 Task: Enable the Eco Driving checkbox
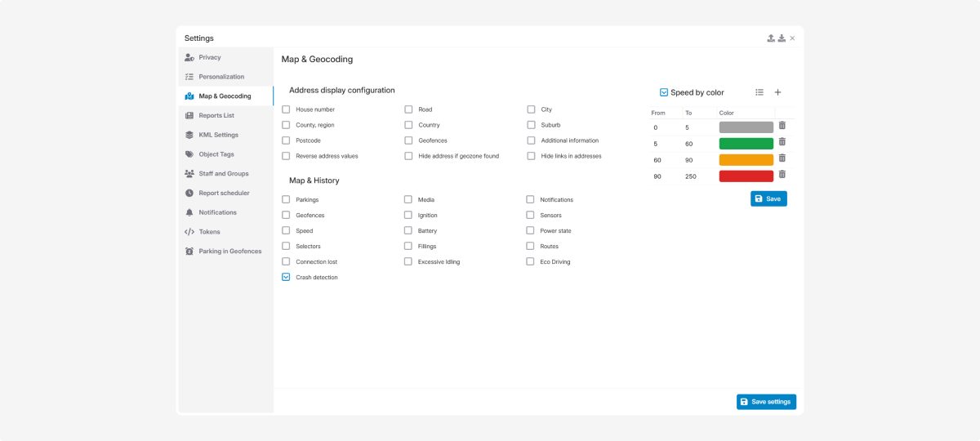531,262
